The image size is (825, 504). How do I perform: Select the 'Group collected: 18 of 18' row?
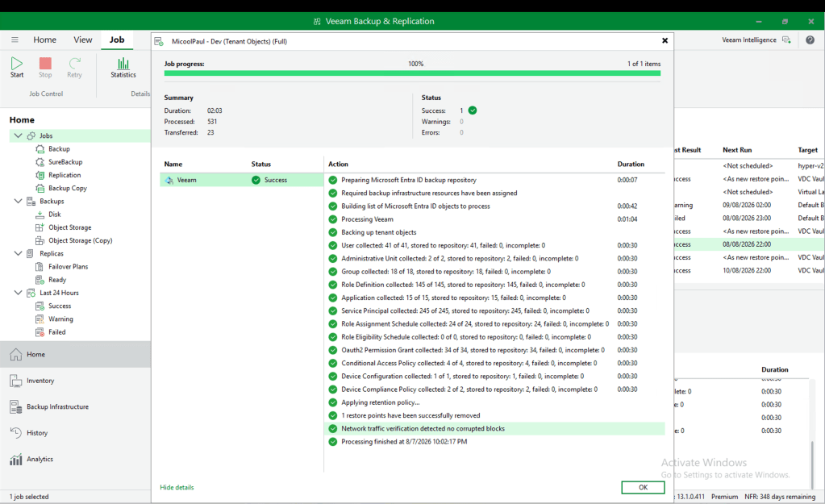494,272
